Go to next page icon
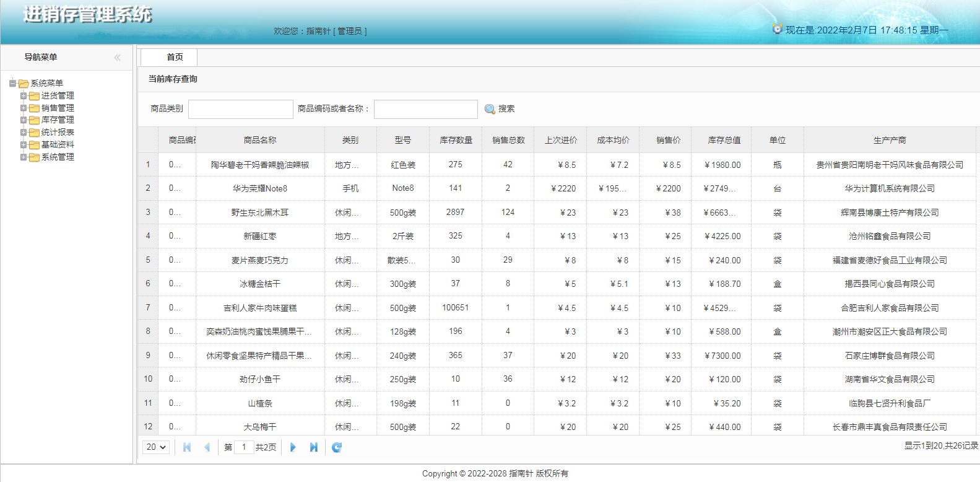 click(x=293, y=447)
